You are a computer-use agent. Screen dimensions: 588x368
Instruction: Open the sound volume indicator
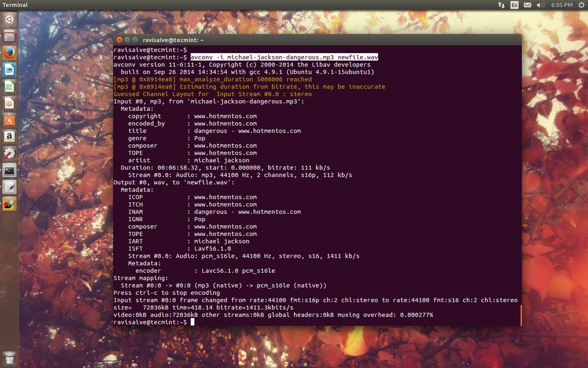click(x=541, y=5)
